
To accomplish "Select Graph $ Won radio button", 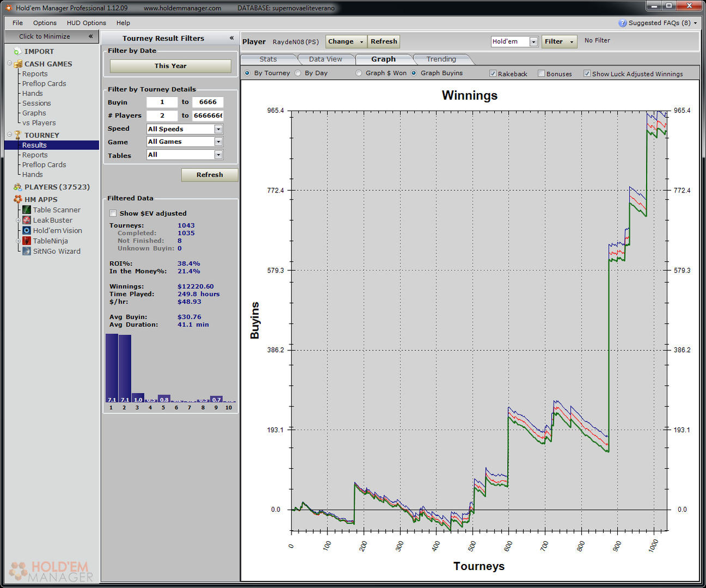I will coord(358,73).
